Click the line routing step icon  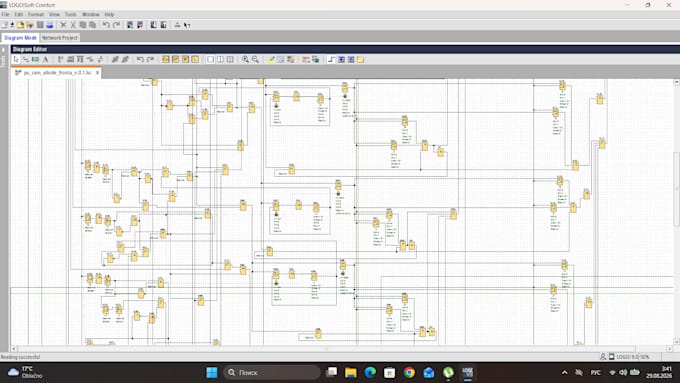click(331, 59)
